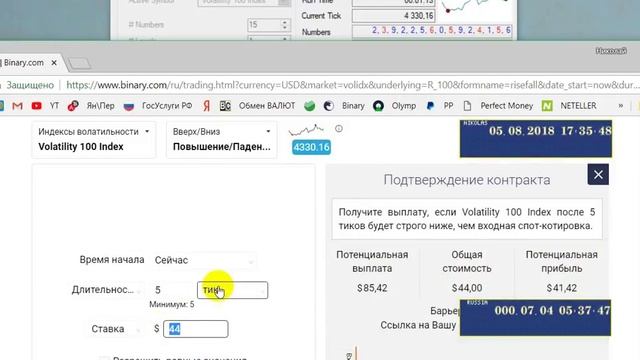Image resolution: width=640 pixels, height=360 pixels.
Task: Click the Numbers field in top window
Action: (x=432, y=30)
